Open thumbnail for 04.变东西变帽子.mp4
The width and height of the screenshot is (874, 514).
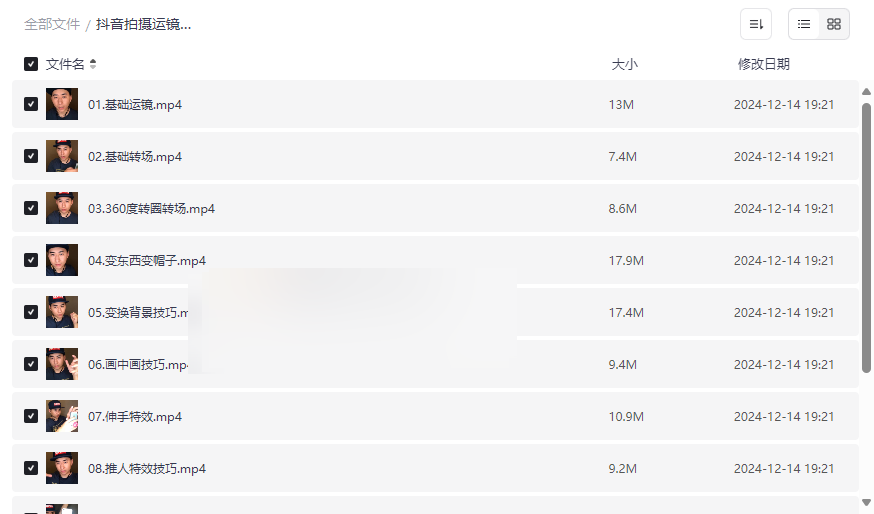click(x=62, y=260)
